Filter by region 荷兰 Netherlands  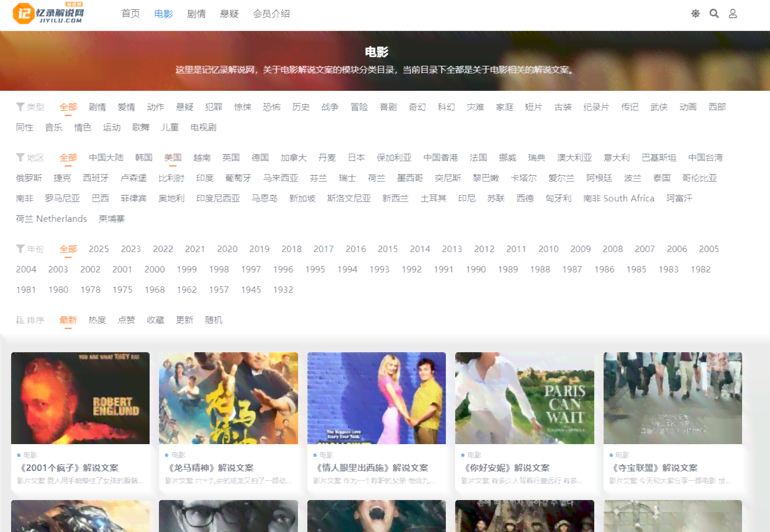point(51,219)
